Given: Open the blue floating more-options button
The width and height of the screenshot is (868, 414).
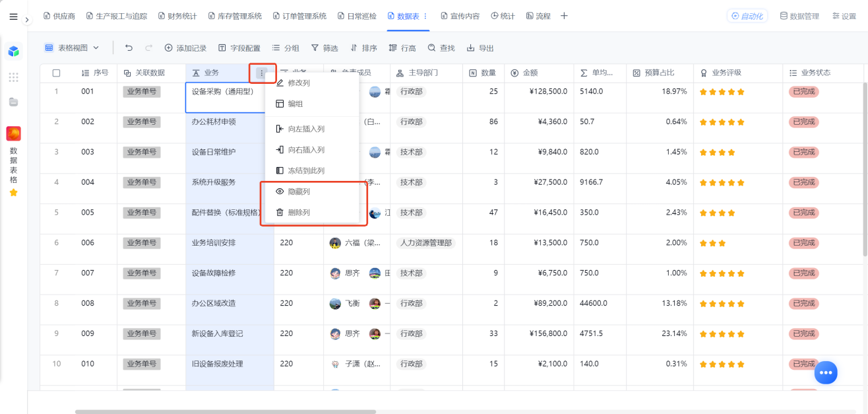Looking at the screenshot, I should click(x=826, y=373).
